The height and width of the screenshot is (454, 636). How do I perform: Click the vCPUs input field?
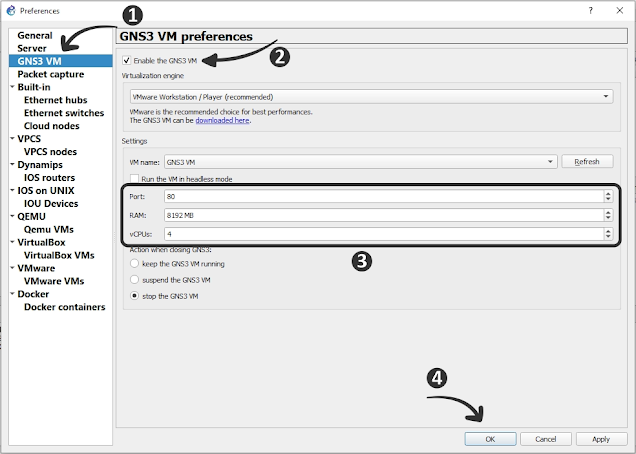pos(384,234)
